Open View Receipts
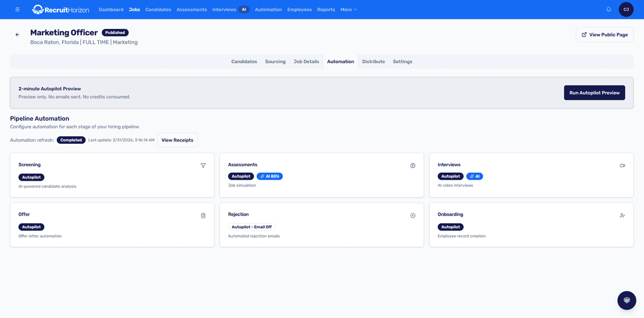 177,139
